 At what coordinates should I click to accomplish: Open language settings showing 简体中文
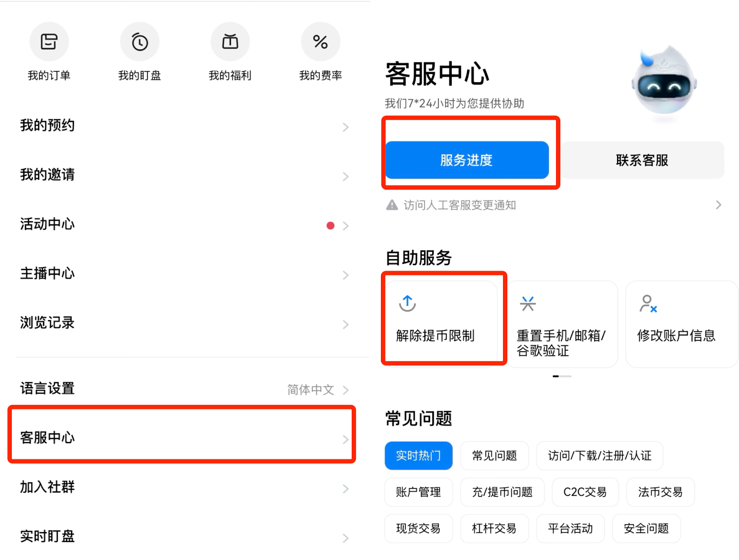point(185,389)
